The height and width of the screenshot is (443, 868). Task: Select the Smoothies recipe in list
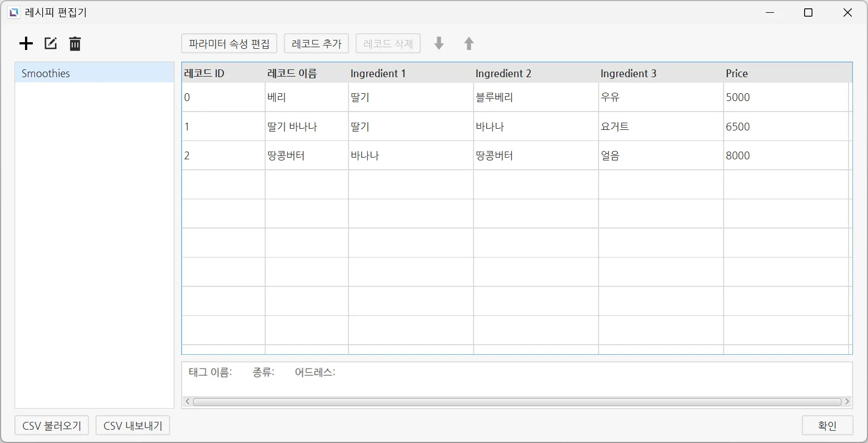coord(94,73)
